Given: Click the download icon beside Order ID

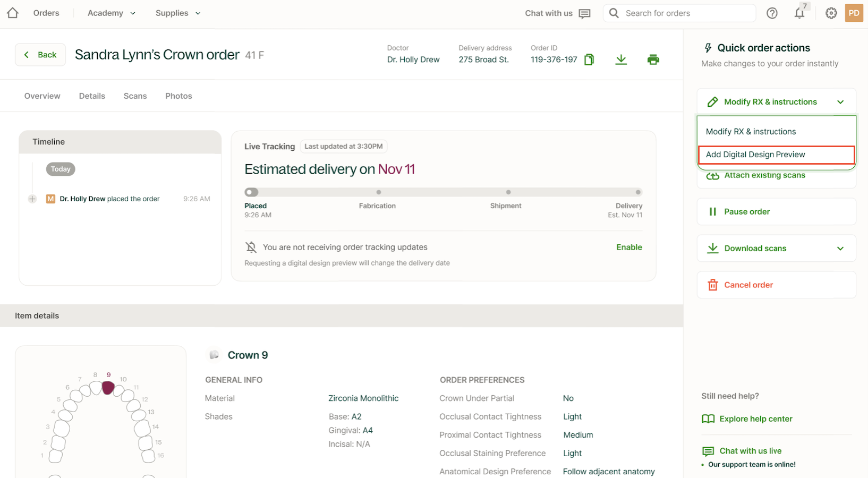Looking at the screenshot, I should [620, 59].
